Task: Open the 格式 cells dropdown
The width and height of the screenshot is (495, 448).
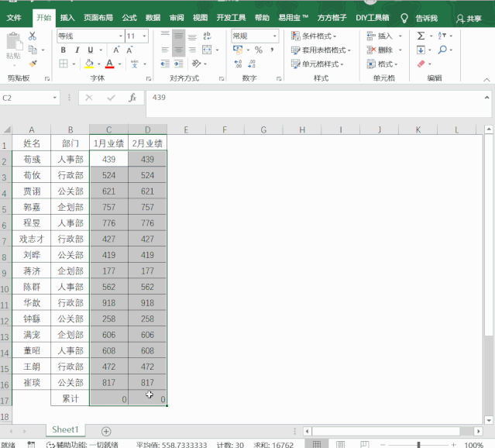Action: click(382, 64)
